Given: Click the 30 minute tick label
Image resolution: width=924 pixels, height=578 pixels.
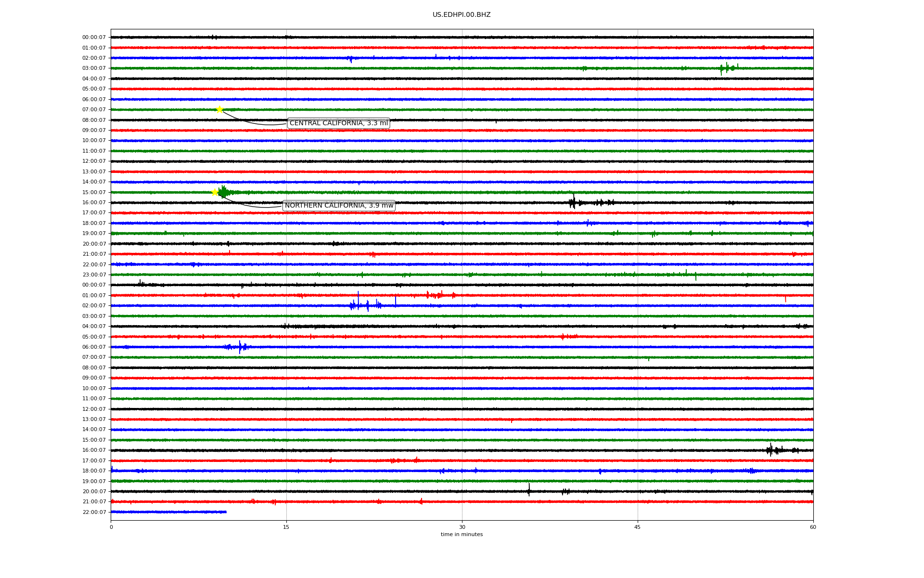Looking at the screenshot, I should pos(462,527).
